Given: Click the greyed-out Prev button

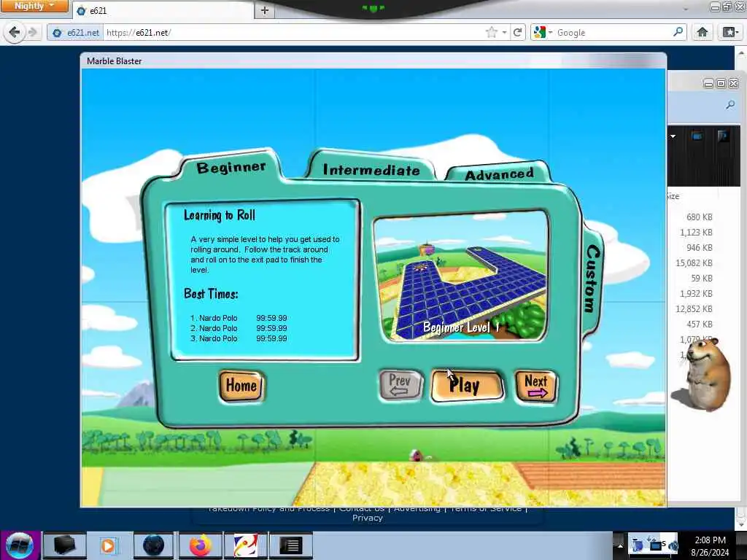Looking at the screenshot, I should pos(400,385).
